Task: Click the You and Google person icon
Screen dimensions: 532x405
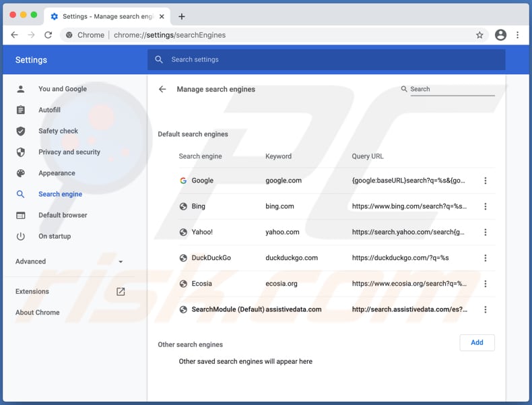Action: point(21,89)
